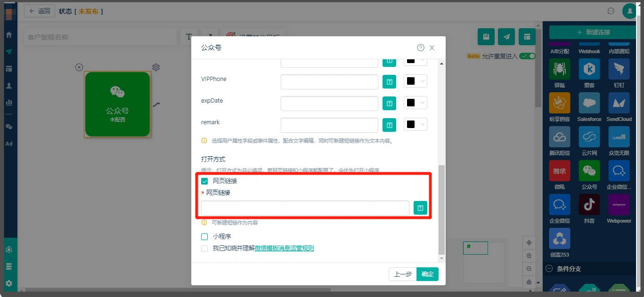Screen dimensions: 644x297
Task: Click the sidebar settings gear at bottom
Action: (x=8, y=283)
